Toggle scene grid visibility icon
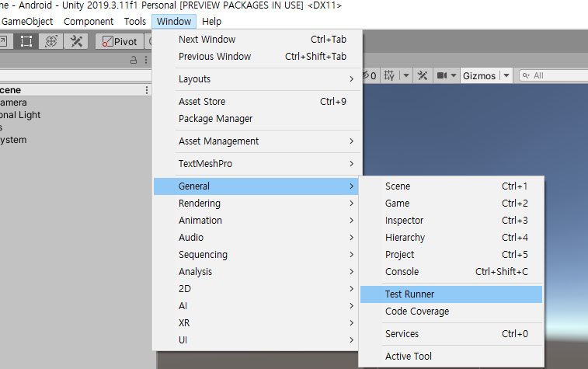The height and width of the screenshot is (369, 588). click(x=389, y=75)
